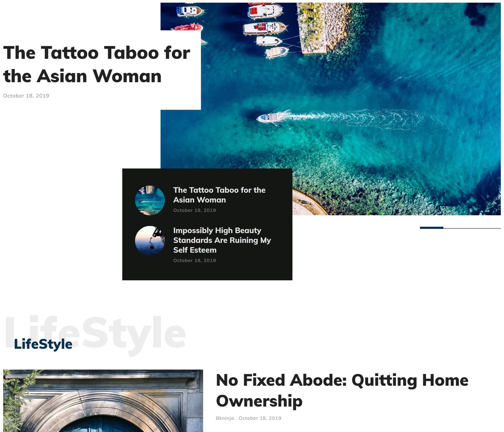Click date below Impossibly High Beauty Standards

pyautogui.click(x=194, y=260)
